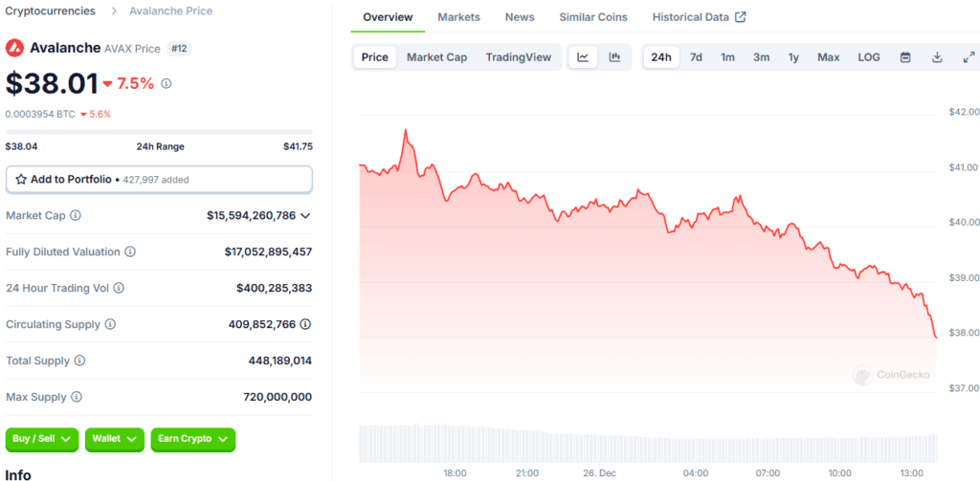980x481 pixels.
Task: Toggle the LOG scale option
Action: tap(869, 57)
